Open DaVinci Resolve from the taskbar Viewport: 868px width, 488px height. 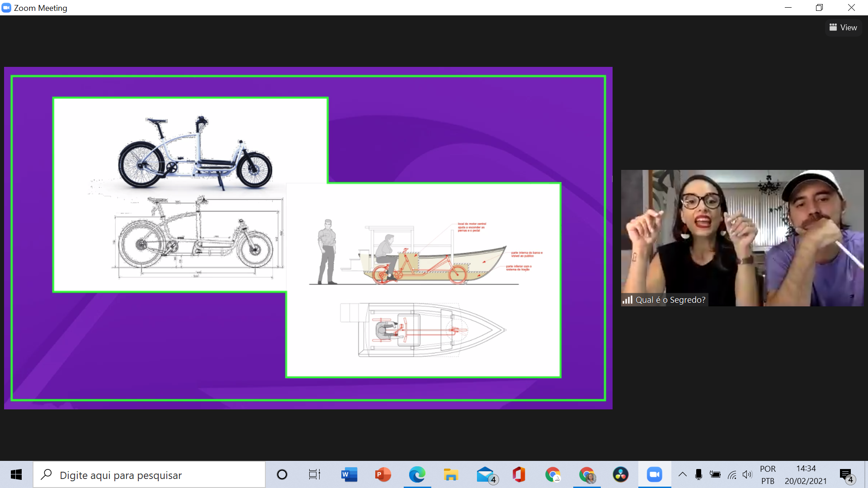(x=621, y=474)
